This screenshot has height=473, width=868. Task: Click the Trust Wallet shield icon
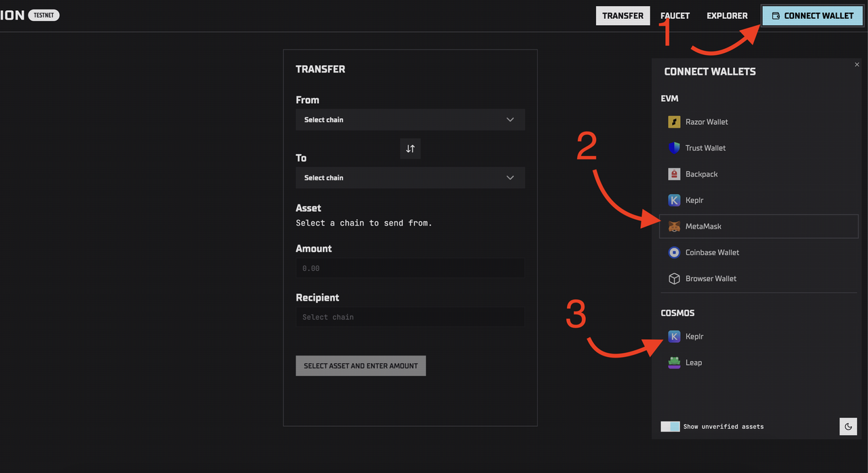pos(674,148)
